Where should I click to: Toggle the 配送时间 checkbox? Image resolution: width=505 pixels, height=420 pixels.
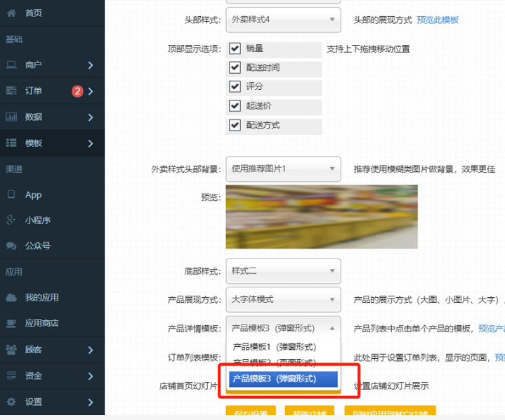click(x=235, y=68)
